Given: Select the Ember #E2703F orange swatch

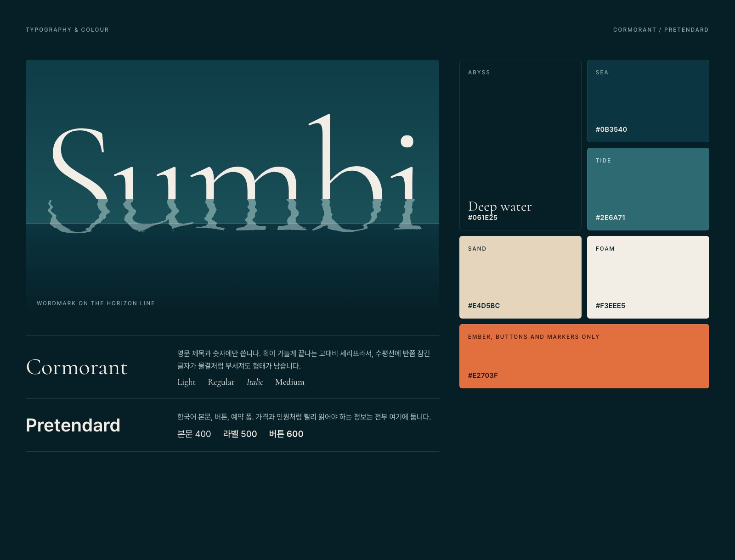Looking at the screenshot, I should tap(584, 356).
